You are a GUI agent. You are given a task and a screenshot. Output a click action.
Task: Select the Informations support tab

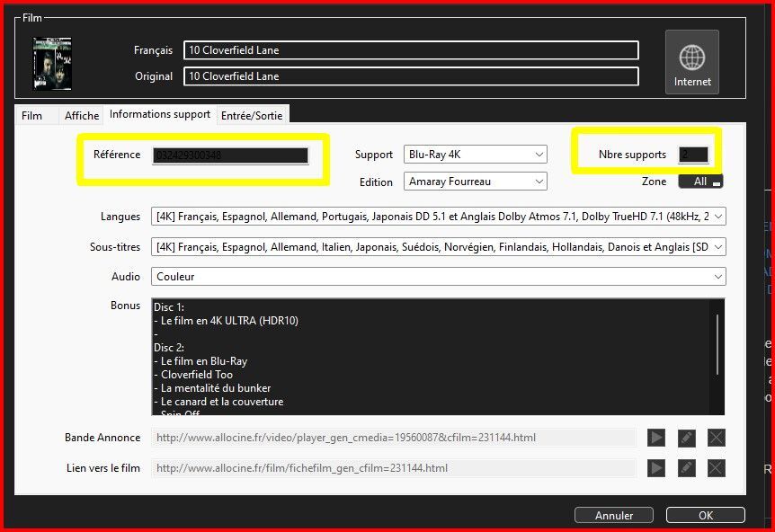point(160,114)
